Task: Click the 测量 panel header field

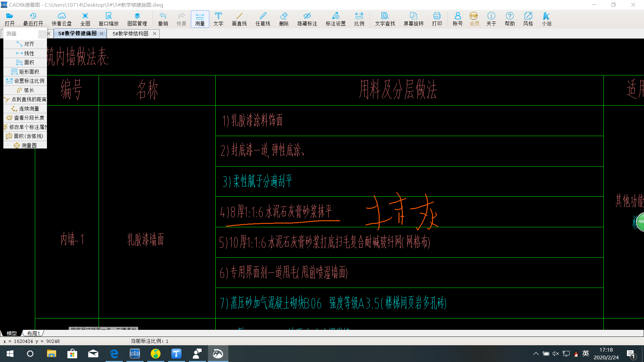Action: (21, 34)
